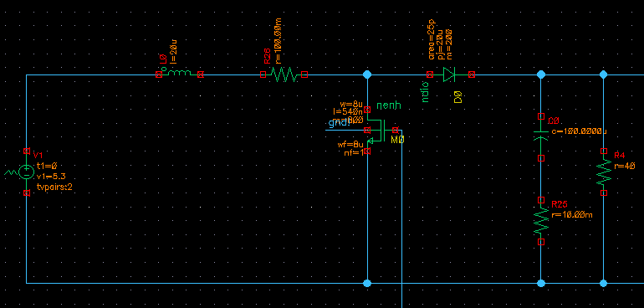644x308 pixels.
Task: Select the R4 resistor symbol
Action: (x=604, y=172)
